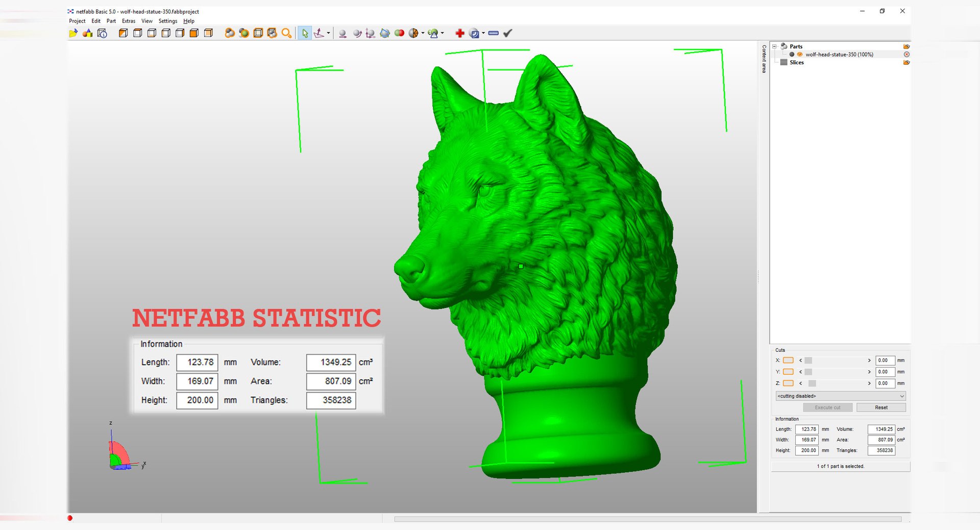This screenshot has width=980, height=530.
Task: Click the grey color dot of wolf-head-statue-350
Action: pos(792,54)
